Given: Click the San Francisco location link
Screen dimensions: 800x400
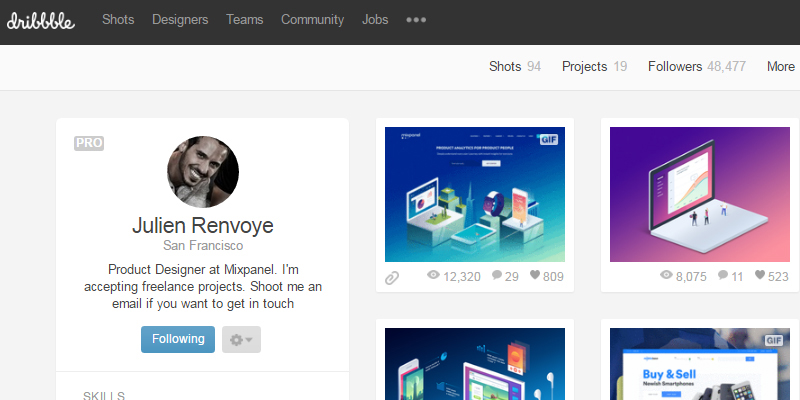Looking at the screenshot, I should coord(203,245).
